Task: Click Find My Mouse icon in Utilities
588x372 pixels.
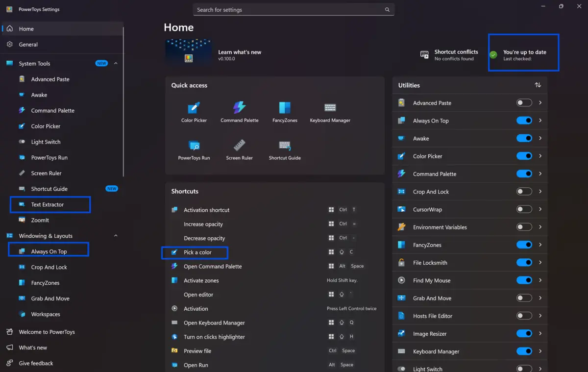Action: pyautogui.click(x=401, y=280)
